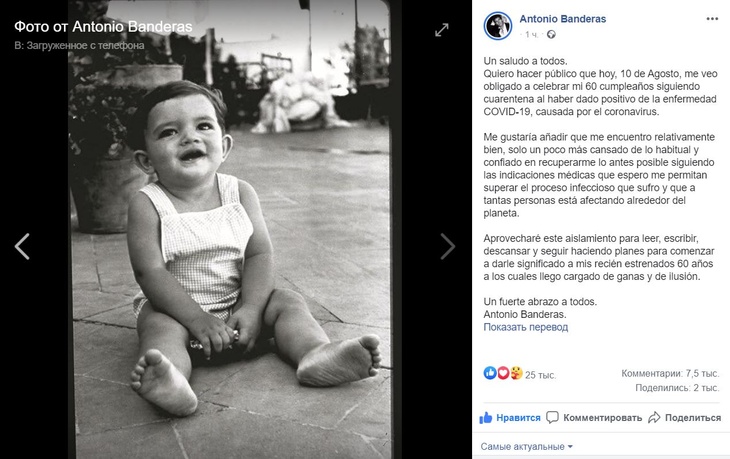
Task: Click the blue thumbs-up reaction icon
Action: point(490,373)
